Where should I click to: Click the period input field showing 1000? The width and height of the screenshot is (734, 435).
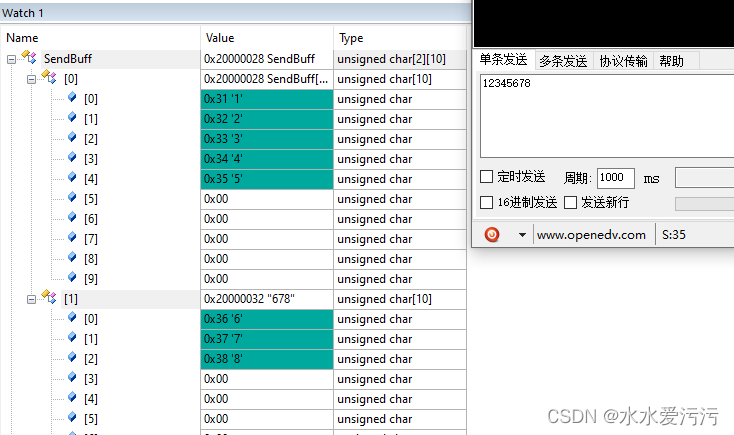coord(616,178)
